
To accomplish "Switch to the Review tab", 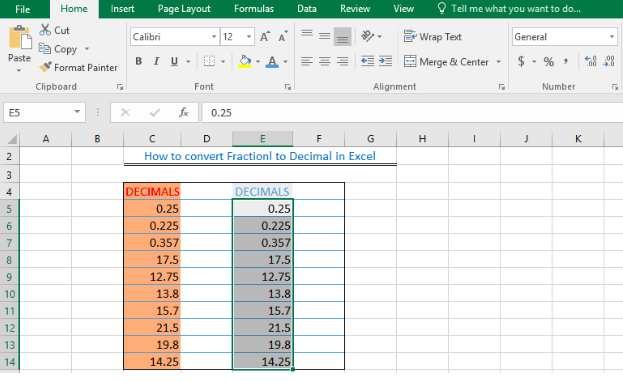I will click(x=355, y=9).
